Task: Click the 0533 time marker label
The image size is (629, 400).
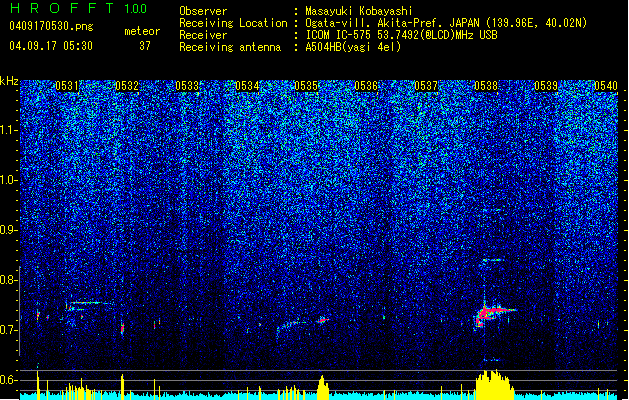Action: (187, 86)
